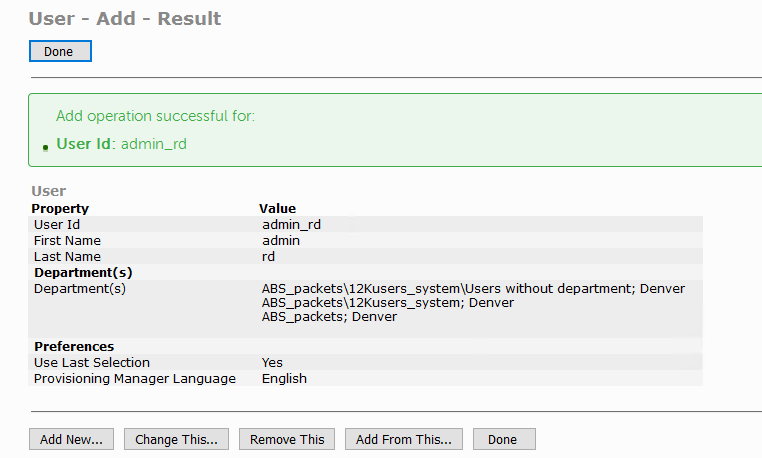Click the Add New... button
Image resolution: width=762 pixels, height=458 pixels.
(71, 439)
